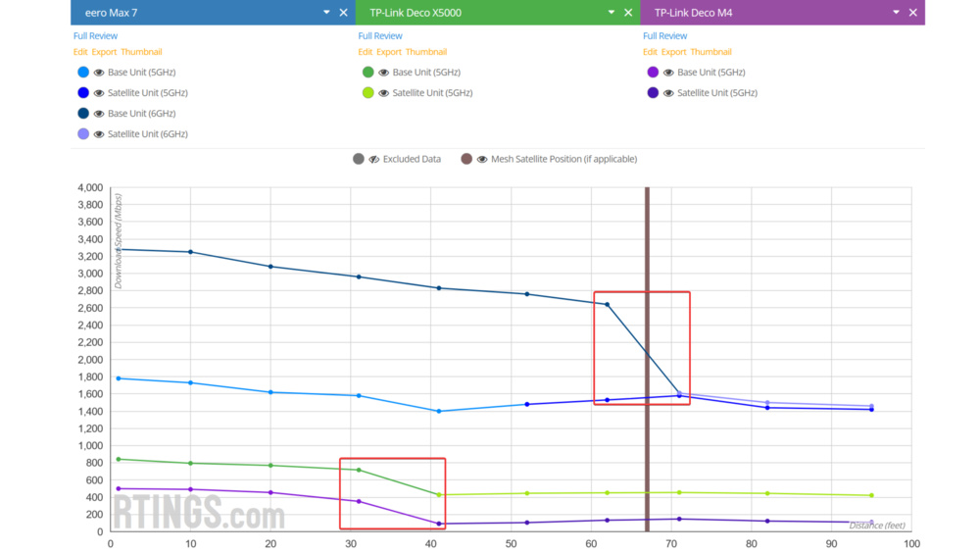The image size is (980, 552).
Task: Toggle eero Satellite Unit (6GHz) visibility
Action: [99, 134]
